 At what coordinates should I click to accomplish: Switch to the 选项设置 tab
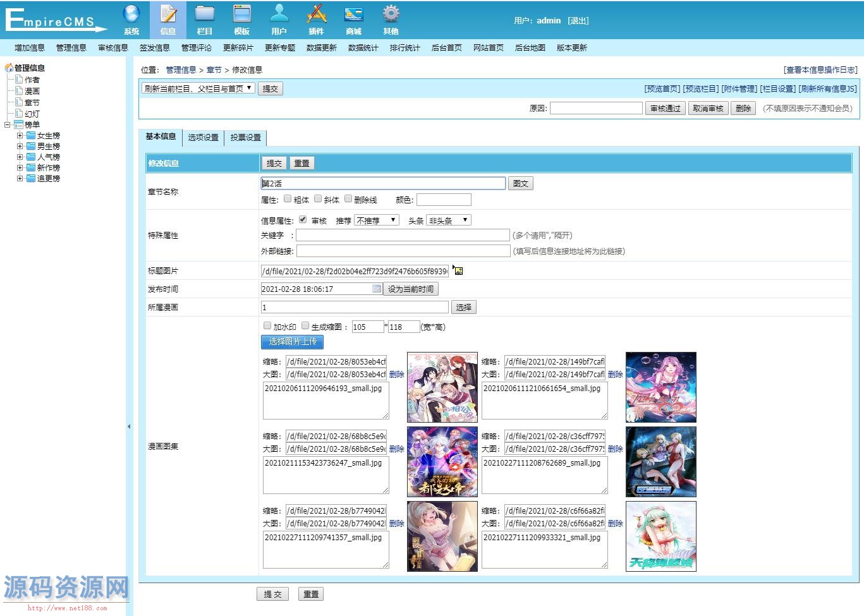coord(203,137)
